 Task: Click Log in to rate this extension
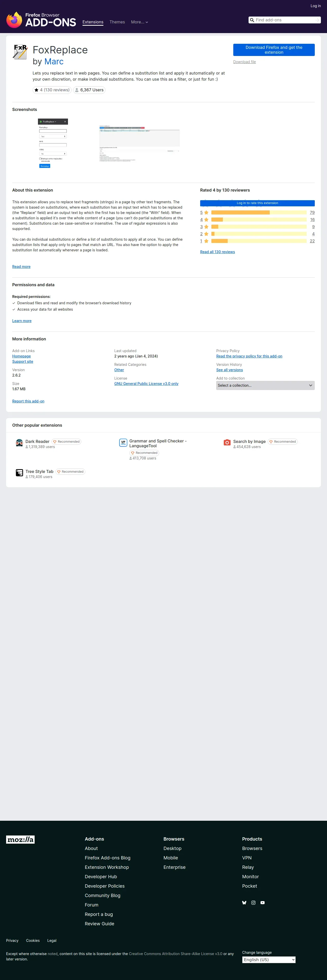point(257,203)
